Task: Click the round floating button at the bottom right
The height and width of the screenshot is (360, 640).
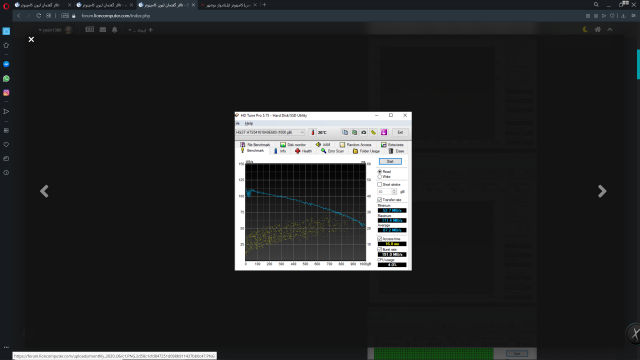Action: coord(634,333)
